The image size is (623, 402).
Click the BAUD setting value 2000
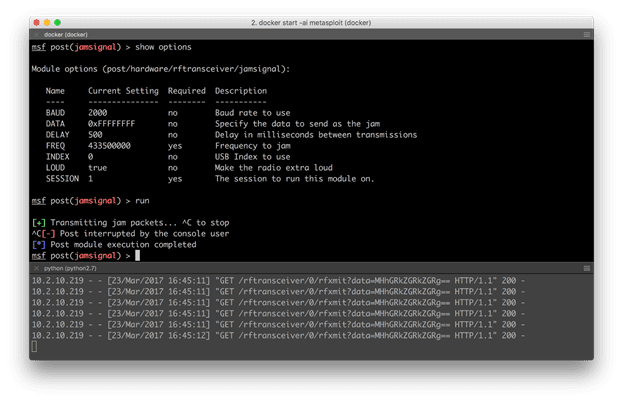click(99, 113)
